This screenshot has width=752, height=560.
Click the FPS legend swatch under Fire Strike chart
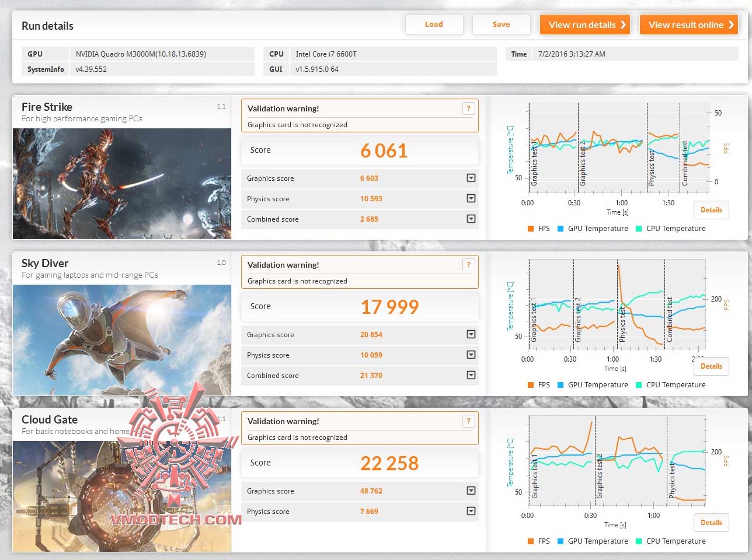[531, 229]
